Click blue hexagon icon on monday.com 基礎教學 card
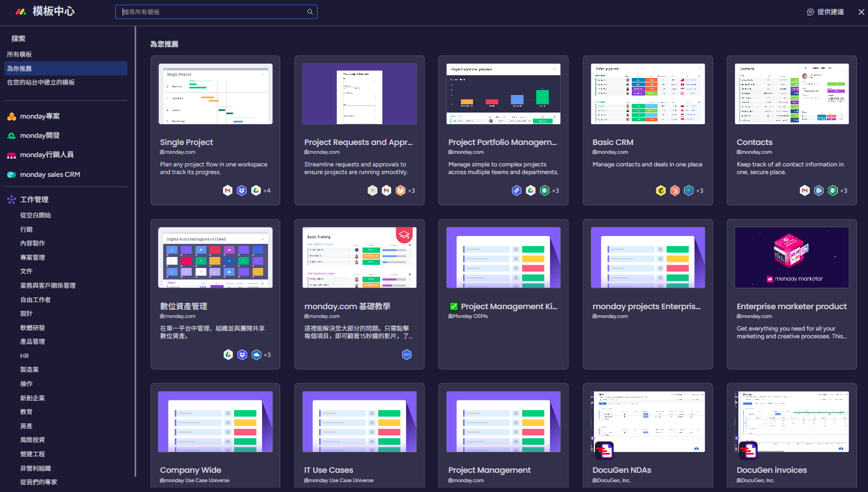The image size is (868, 492). point(407,355)
